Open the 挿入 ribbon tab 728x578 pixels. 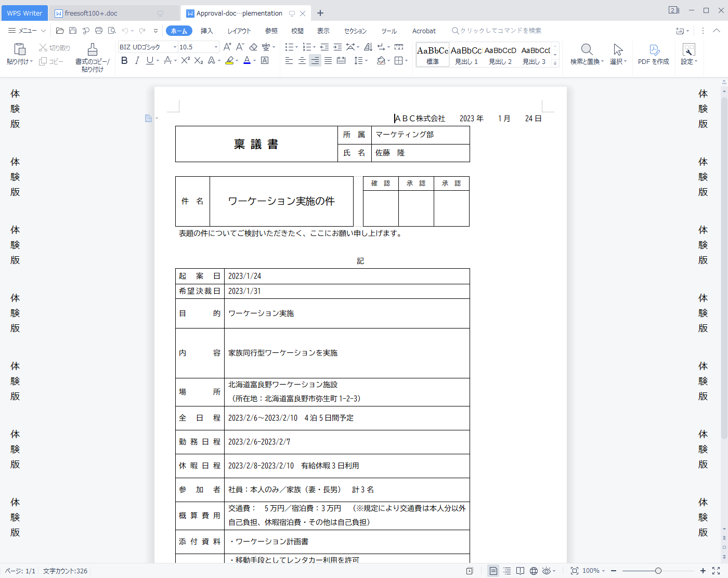tap(207, 31)
